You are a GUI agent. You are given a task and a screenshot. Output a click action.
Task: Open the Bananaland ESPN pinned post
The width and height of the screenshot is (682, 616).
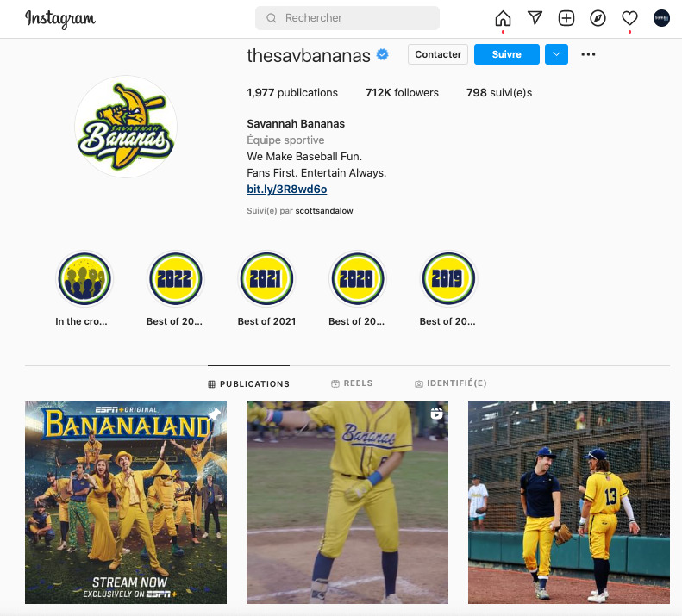click(x=126, y=502)
